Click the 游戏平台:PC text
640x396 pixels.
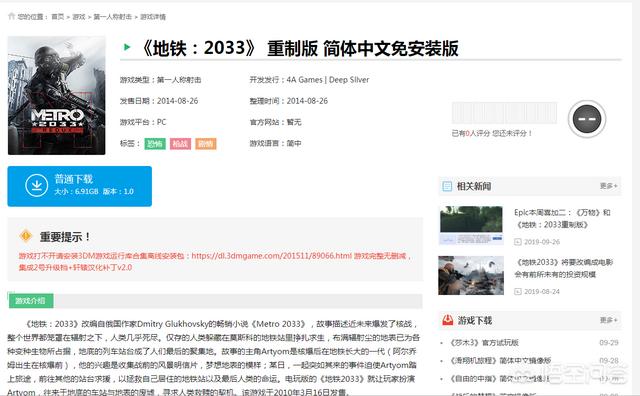click(x=143, y=122)
